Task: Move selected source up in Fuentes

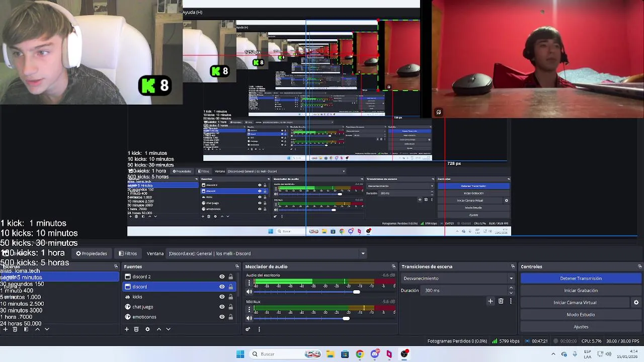Action: pyautogui.click(x=159, y=329)
